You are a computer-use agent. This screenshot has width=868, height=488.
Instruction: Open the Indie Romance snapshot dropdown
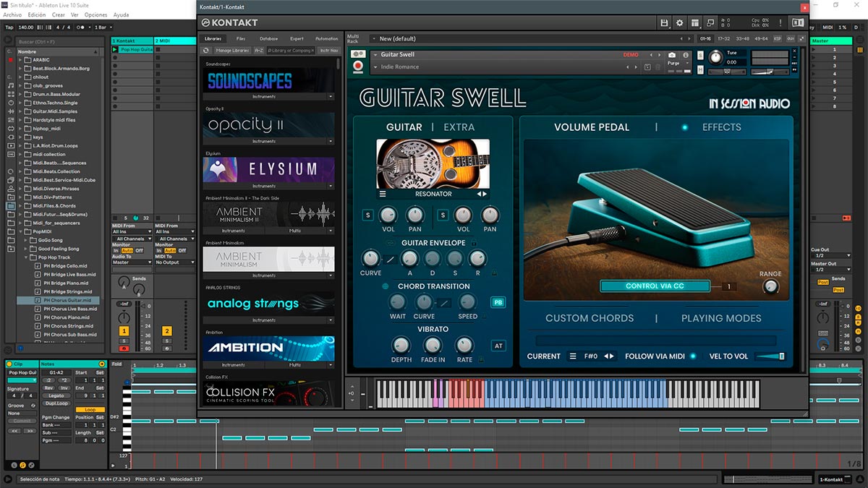click(375, 67)
